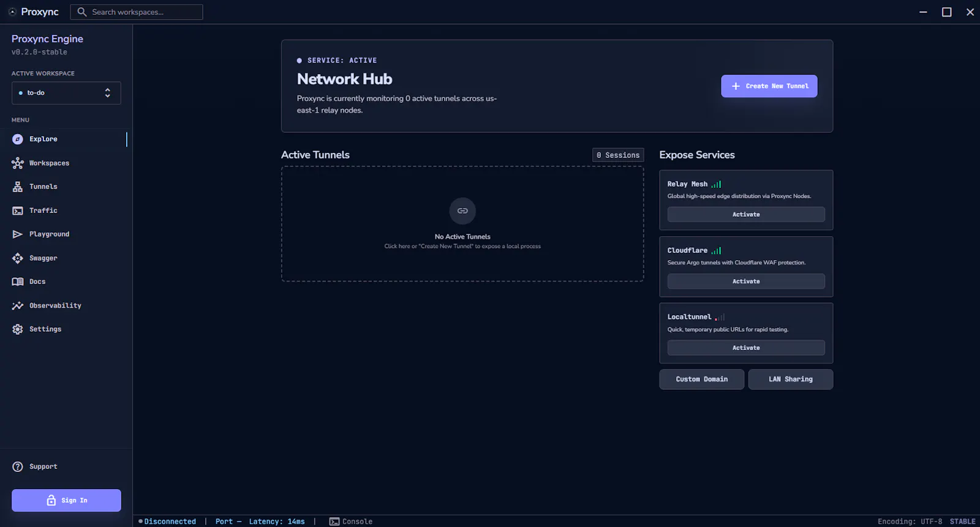Click the 'Disconnected' status text
980x527 pixels.
pyautogui.click(x=170, y=521)
